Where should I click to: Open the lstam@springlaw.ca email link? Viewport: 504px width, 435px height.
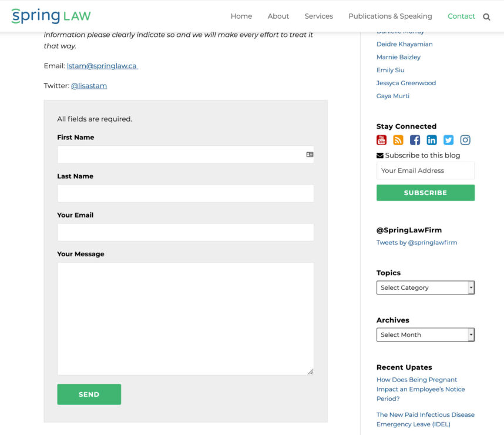(x=102, y=66)
